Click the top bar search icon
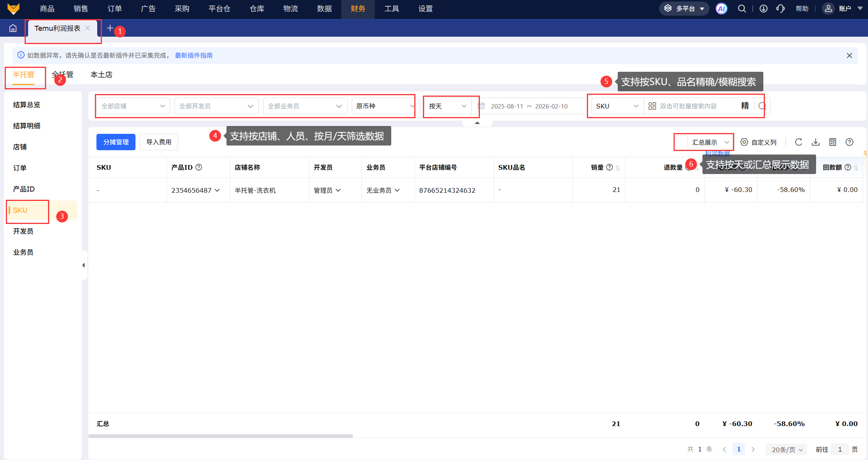Viewport: 868px width, 460px height. [741, 9]
